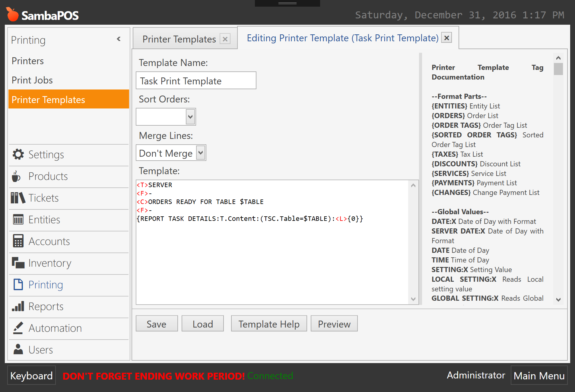Click the documentation panel scroll up arrow
Image resolution: width=575 pixels, height=392 pixels.
(558, 58)
